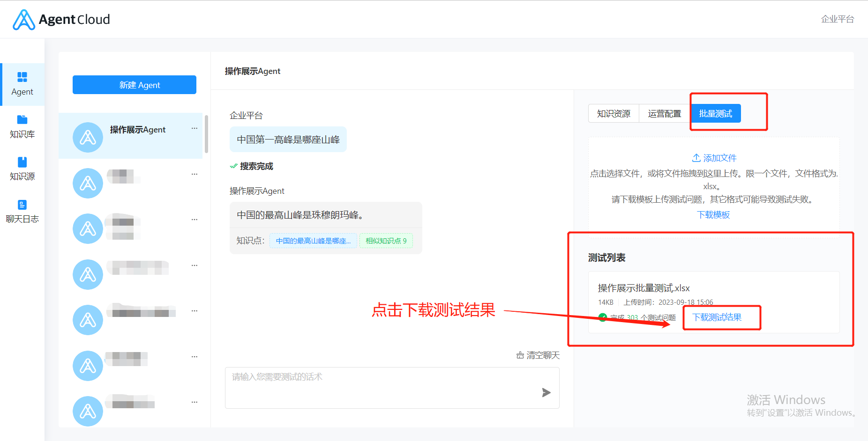Click the 中国第一高峰是哪座山峰 message bubble
Viewport: 868px width, 441px height.
click(x=288, y=140)
